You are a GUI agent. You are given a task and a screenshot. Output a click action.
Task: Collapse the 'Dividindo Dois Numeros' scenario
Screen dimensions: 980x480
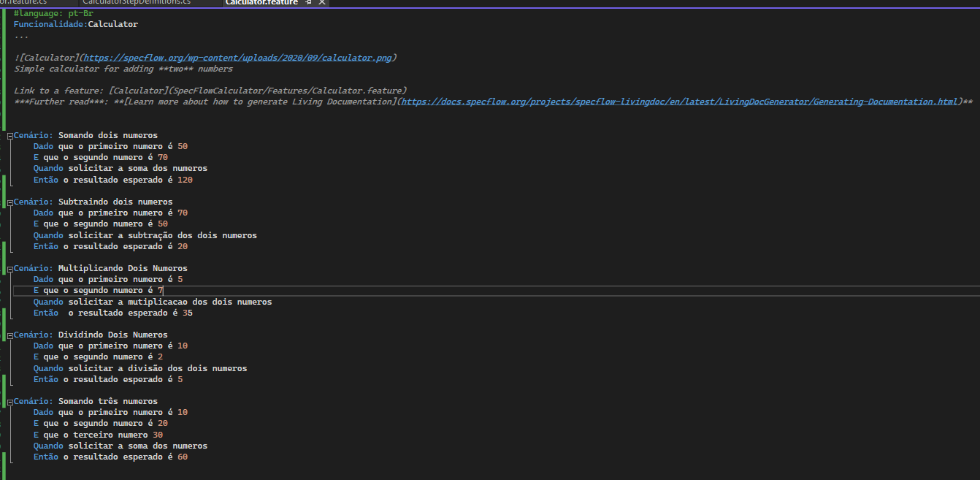coord(9,335)
